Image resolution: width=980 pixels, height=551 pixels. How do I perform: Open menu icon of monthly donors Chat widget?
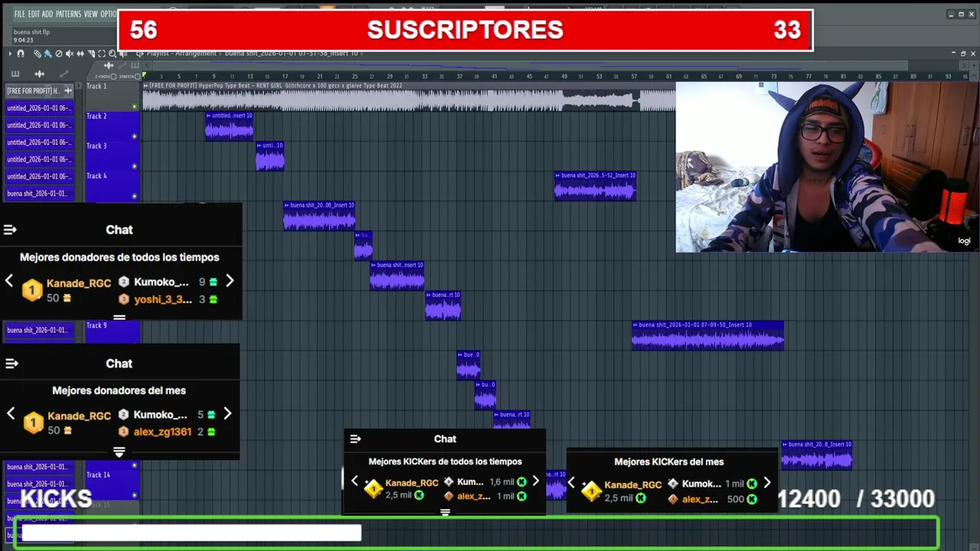[10, 364]
